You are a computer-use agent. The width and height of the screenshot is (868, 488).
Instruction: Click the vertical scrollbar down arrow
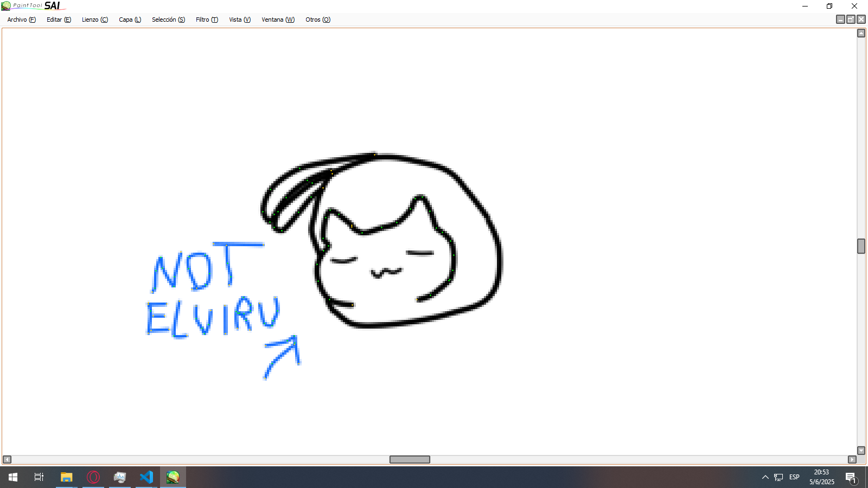(861, 451)
